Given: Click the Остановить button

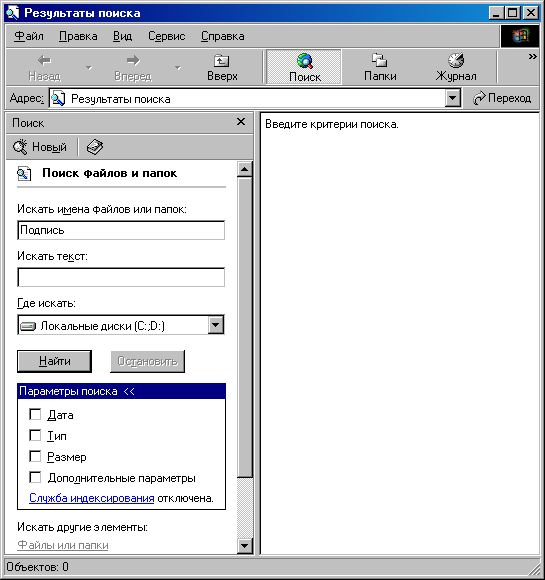Looking at the screenshot, I should coord(147,361).
